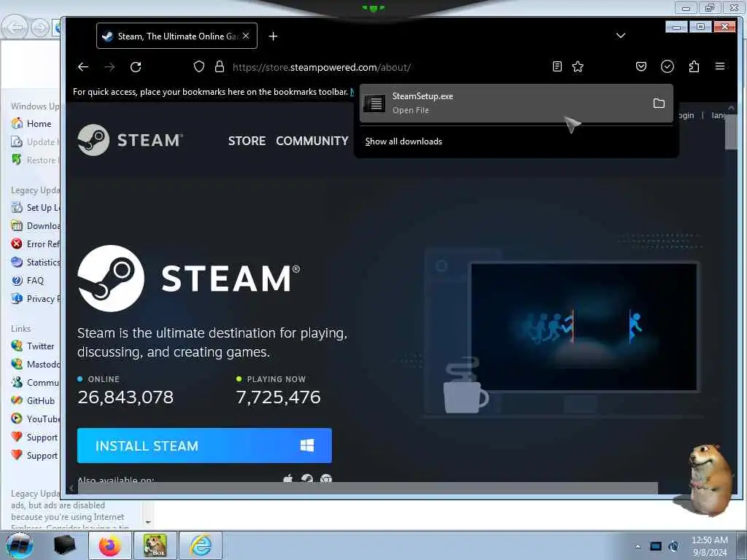The image size is (747, 560).
Task: Go back using Firefox back arrow
Action: click(83, 67)
